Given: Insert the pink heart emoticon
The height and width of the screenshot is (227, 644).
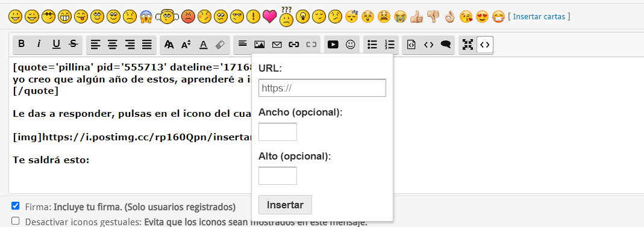Looking at the screenshot, I should tap(270, 17).
